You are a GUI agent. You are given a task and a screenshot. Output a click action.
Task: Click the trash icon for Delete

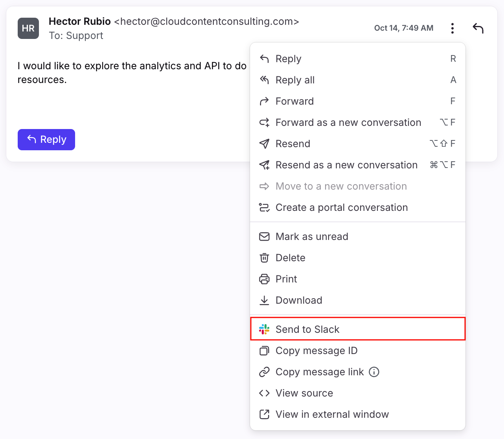point(264,258)
